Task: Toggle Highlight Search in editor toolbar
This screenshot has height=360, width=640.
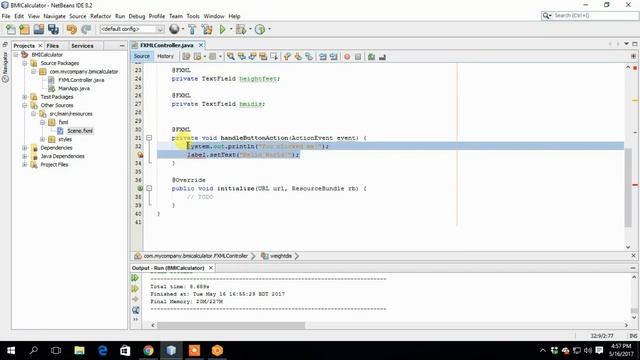Action: click(x=263, y=57)
